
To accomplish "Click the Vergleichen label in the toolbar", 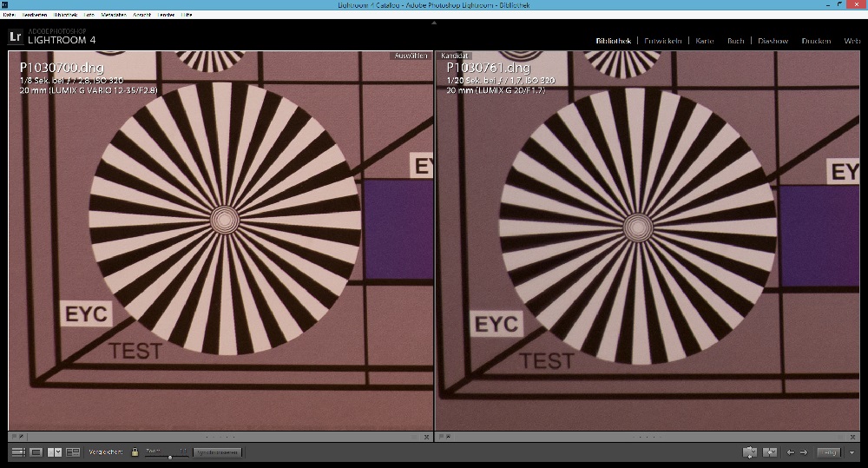I will point(106,452).
